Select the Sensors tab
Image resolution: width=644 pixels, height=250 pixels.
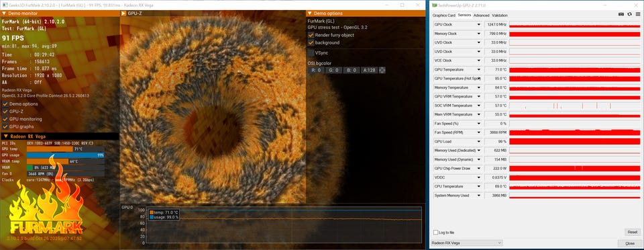coord(464,15)
